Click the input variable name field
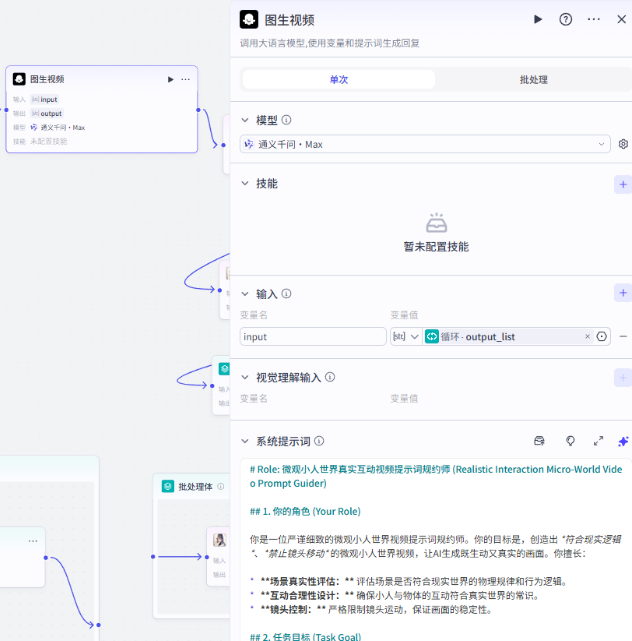The image size is (632, 641). (x=313, y=337)
